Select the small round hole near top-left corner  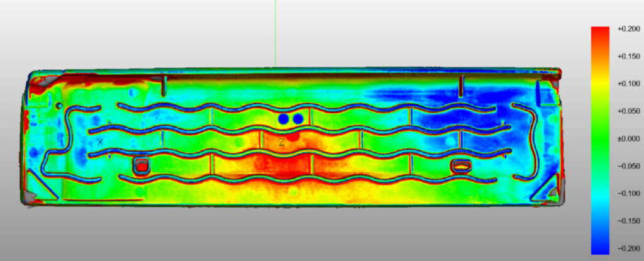tap(59, 106)
